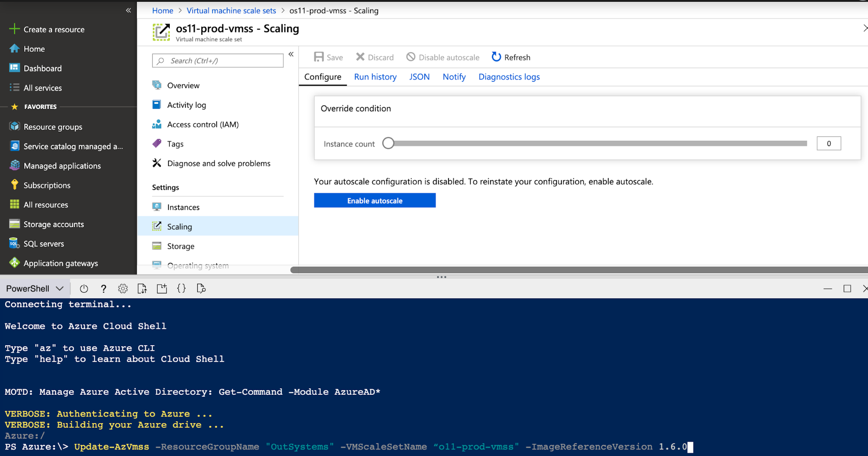Open Virtual machine scale sets breadcrumb link
This screenshot has width=868, height=456.
point(231,10)
